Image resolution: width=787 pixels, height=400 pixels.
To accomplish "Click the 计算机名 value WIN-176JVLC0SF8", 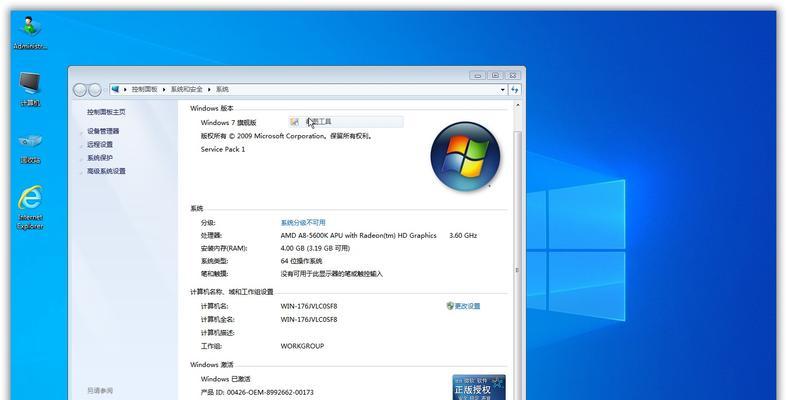I will point(309,306).
